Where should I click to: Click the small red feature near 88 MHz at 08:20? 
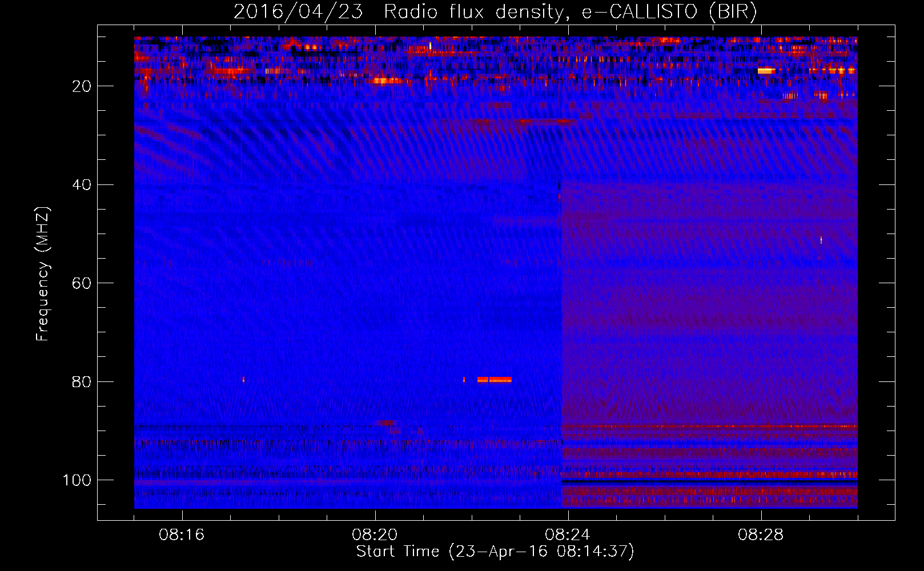[x=387, y=423]
